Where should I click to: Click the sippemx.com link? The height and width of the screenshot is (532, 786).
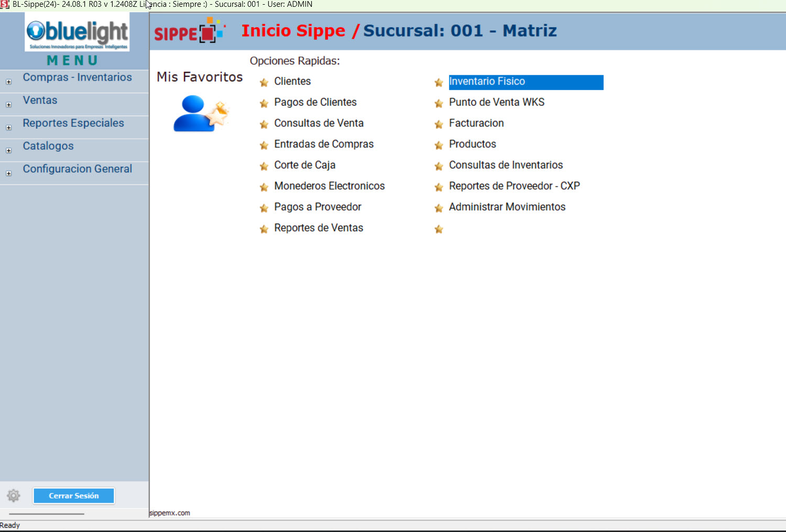point(169,513)
